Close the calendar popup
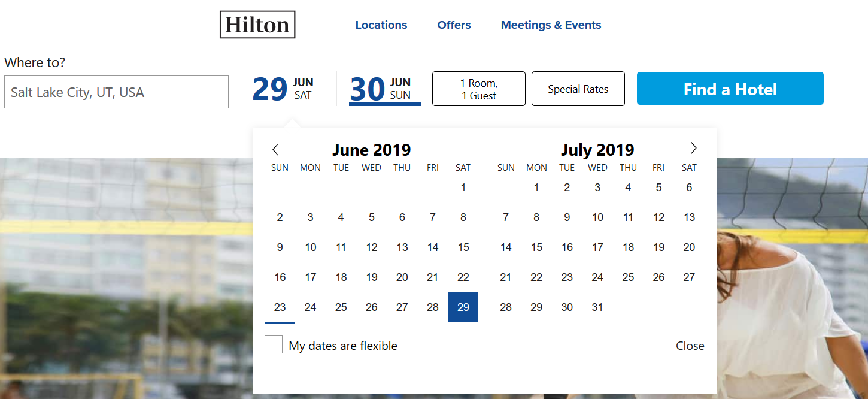The width and height of the screenshot is (868, 399). [690, 346]
